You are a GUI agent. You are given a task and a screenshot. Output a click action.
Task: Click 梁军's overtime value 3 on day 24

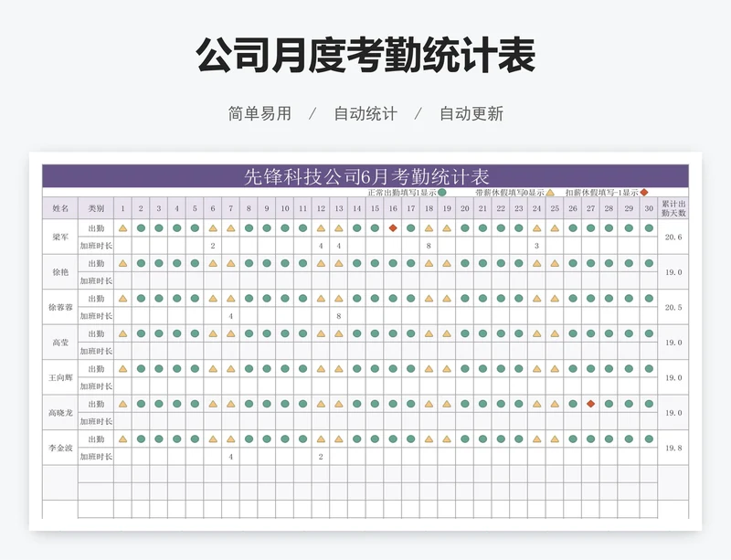click(536, 246)
